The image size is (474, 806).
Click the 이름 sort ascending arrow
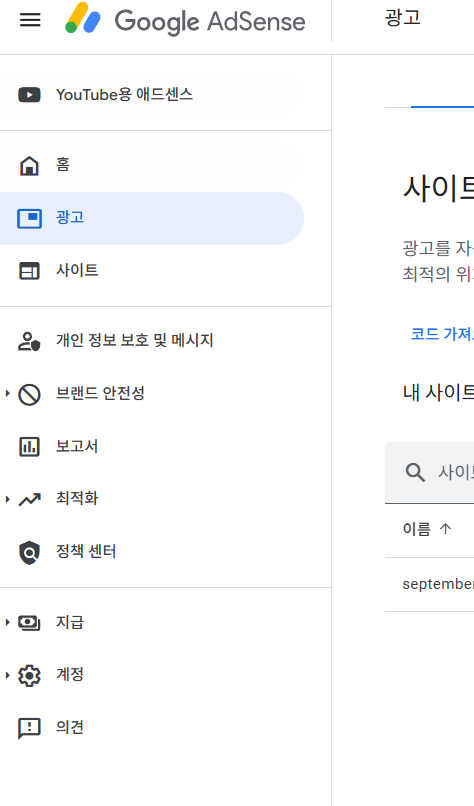446,529
